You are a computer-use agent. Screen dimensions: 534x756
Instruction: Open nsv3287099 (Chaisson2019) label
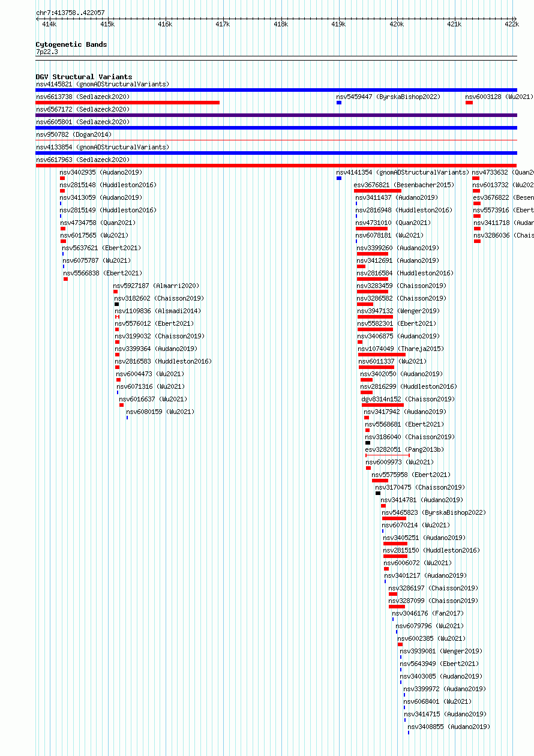433,601
